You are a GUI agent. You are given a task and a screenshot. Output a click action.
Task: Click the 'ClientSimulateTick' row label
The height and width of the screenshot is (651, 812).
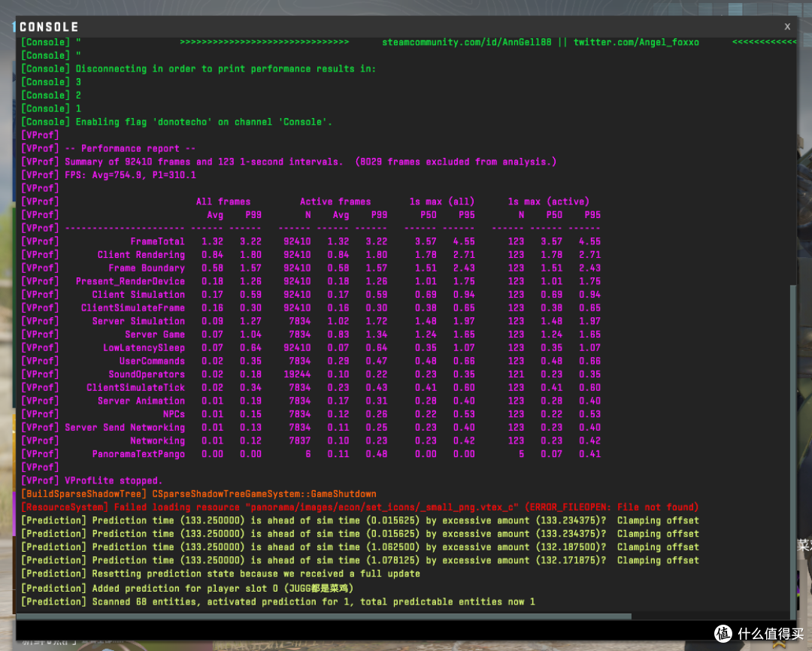tap(135, 387)
